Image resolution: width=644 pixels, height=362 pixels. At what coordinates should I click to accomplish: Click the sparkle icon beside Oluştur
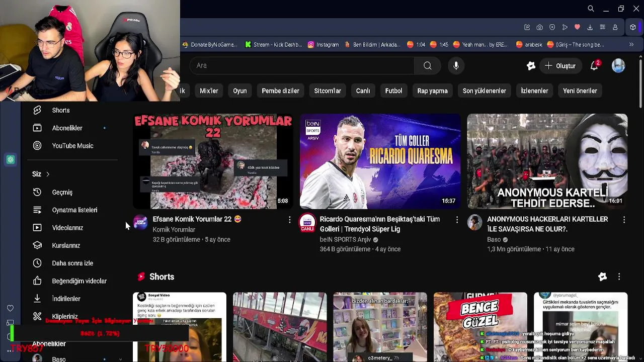(x=531, y=66)
